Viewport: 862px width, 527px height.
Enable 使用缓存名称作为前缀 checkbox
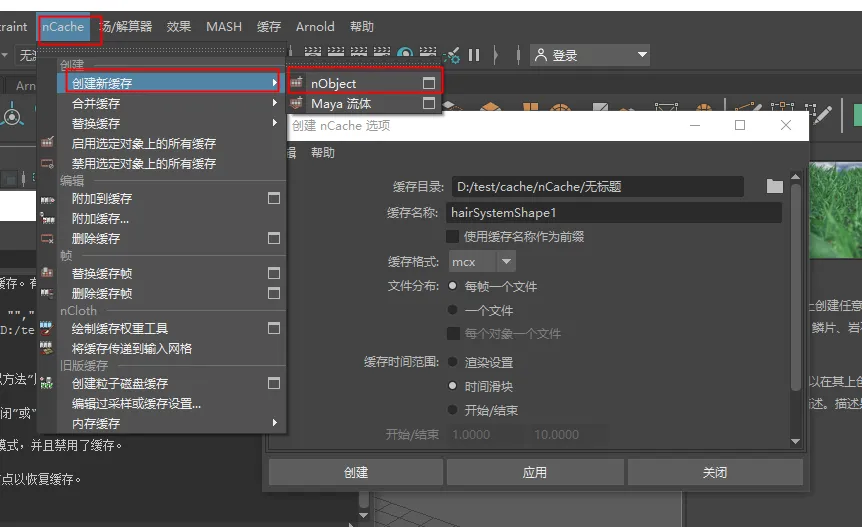(x=453, y=237)
